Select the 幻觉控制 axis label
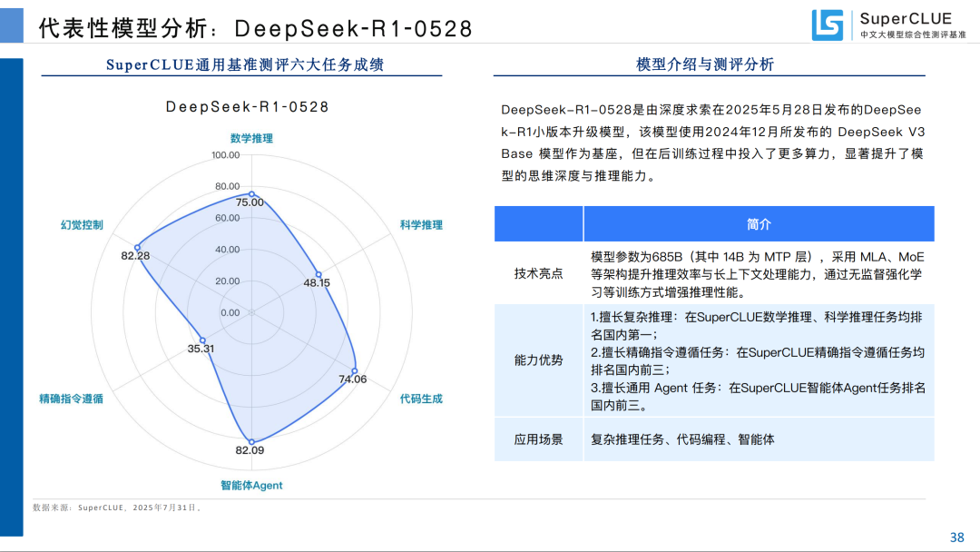980x552 pixels. [82, 225]
